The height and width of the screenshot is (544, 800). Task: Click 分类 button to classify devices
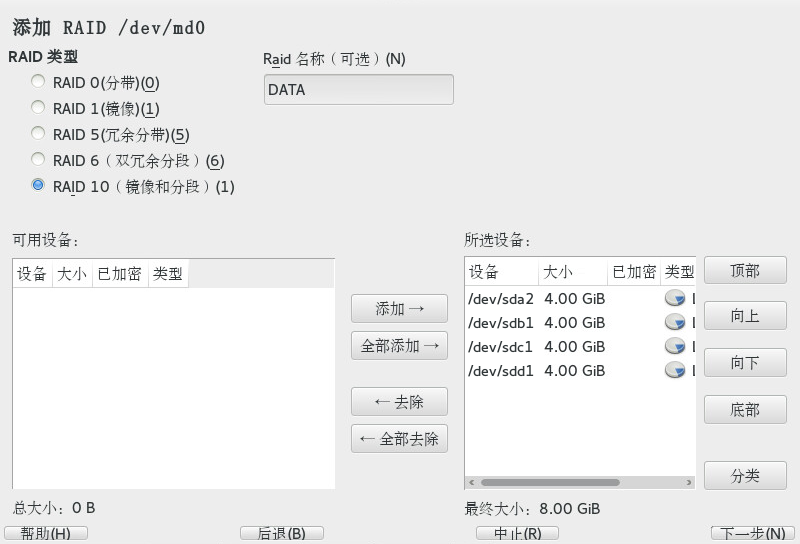[x=745, y=476]
